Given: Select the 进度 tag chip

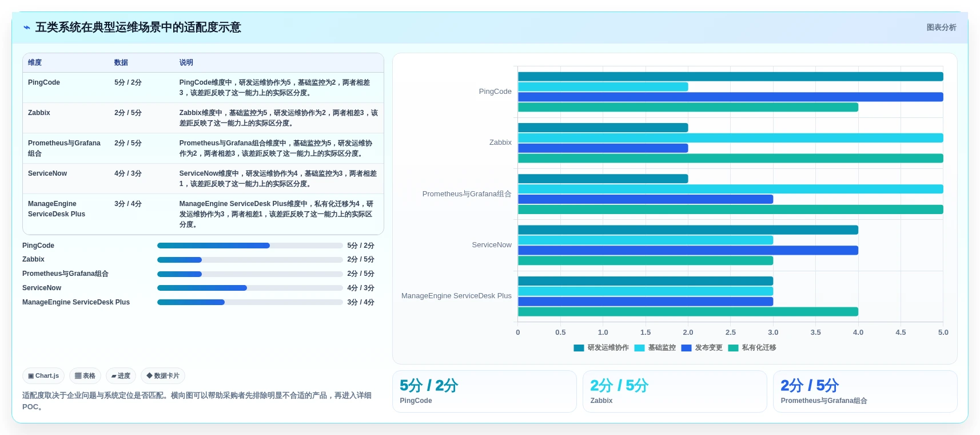Looking at the screenshot, I should click(x=121, y=376).
